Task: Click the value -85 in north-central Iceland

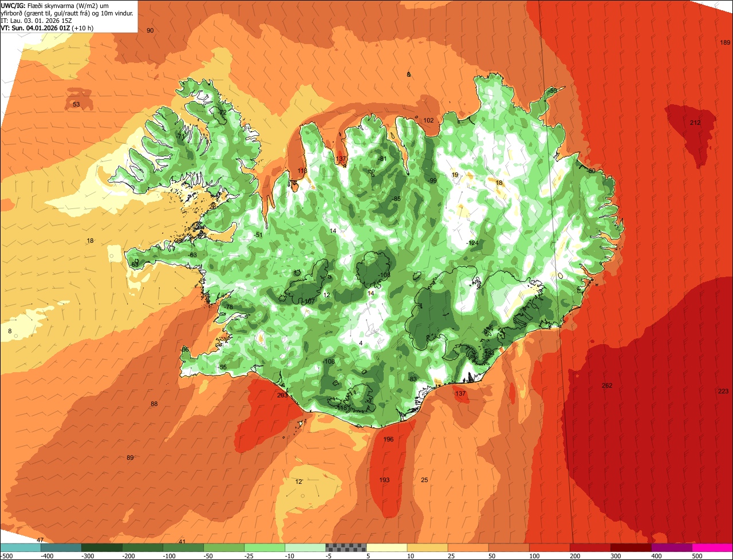Action: point(396,199)
